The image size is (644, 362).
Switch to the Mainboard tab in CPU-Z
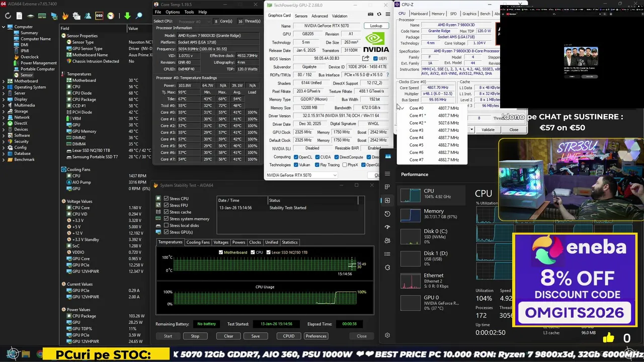419,14
